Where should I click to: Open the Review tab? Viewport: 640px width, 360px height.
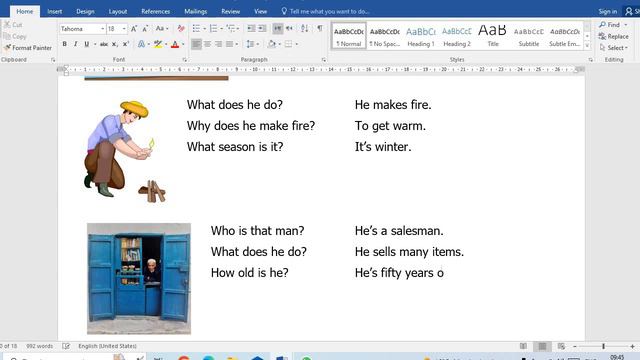coord(231,11)
